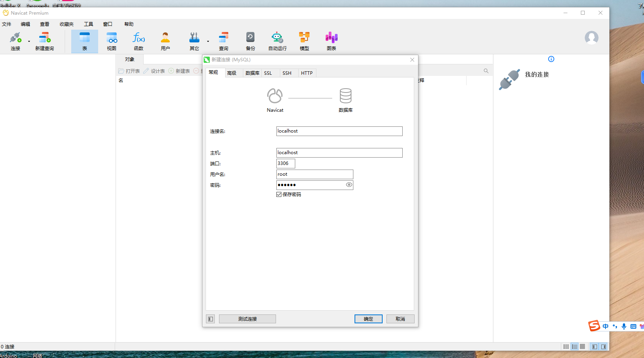Click 打开表 in object toolbar
This screenshot has height=358, width=644.
[129, 71]
